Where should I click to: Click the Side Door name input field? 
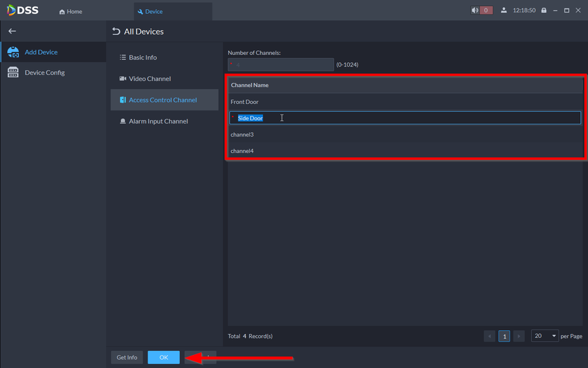coord(405,118)
